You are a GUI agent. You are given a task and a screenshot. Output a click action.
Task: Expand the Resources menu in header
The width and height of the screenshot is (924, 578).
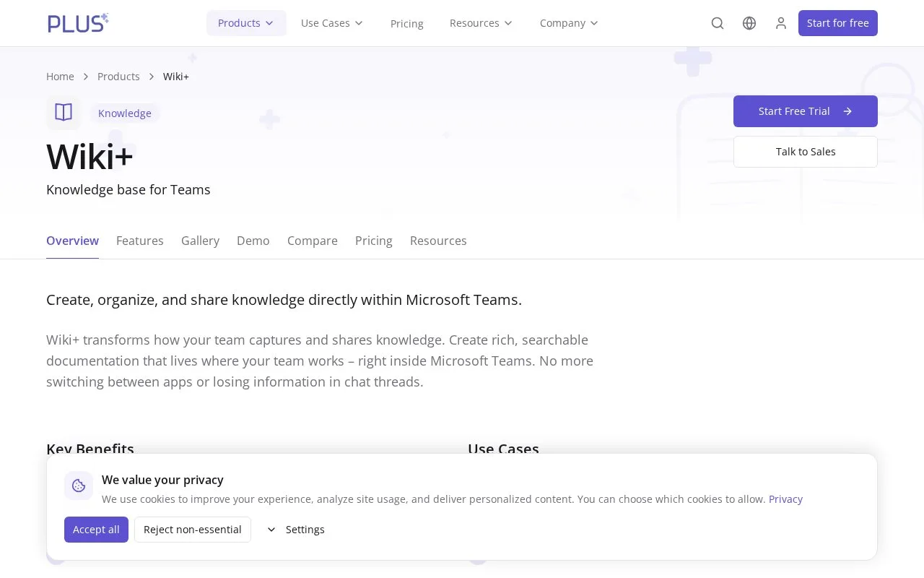click(x=481, y=23)
